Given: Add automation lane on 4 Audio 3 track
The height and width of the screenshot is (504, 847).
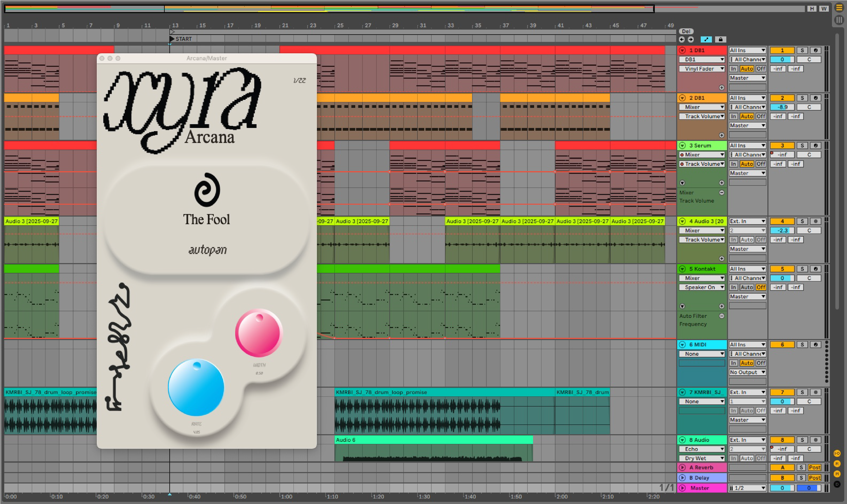Looking at the screenshot, I should coord(722,259).
